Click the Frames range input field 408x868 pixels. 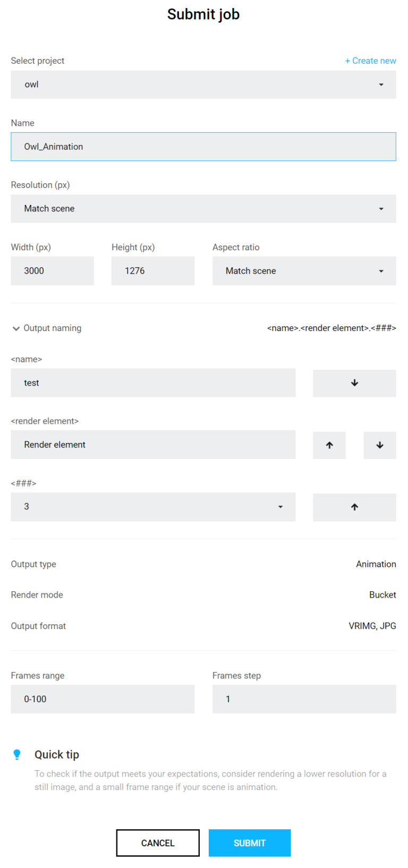pyautogui.click(x=103, y=699)
